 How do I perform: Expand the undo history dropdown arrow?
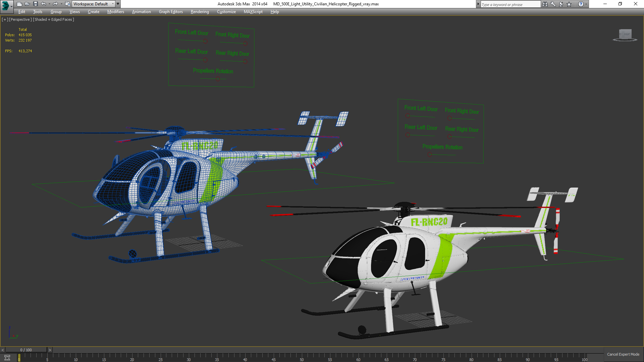[x=49, y=4]
